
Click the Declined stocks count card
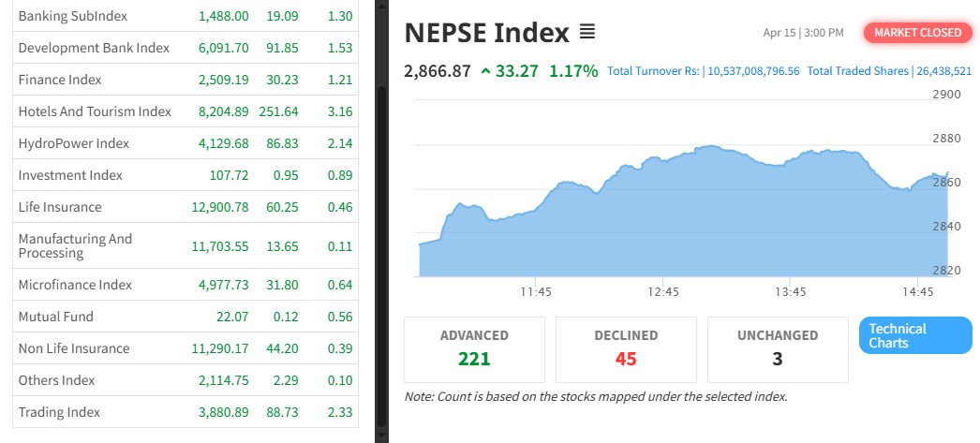[626, 348]
